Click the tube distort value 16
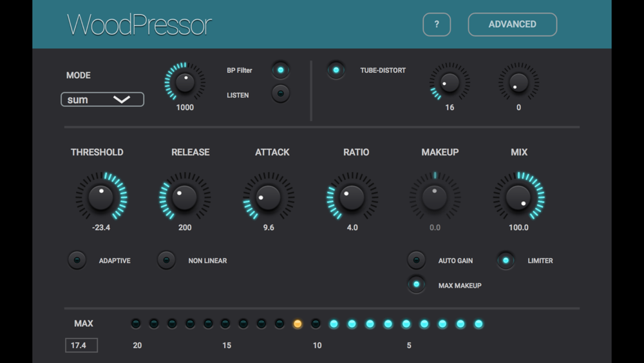The width and height of the screenshot is (644, 363). pyautogui.click(x=450, y=107)
